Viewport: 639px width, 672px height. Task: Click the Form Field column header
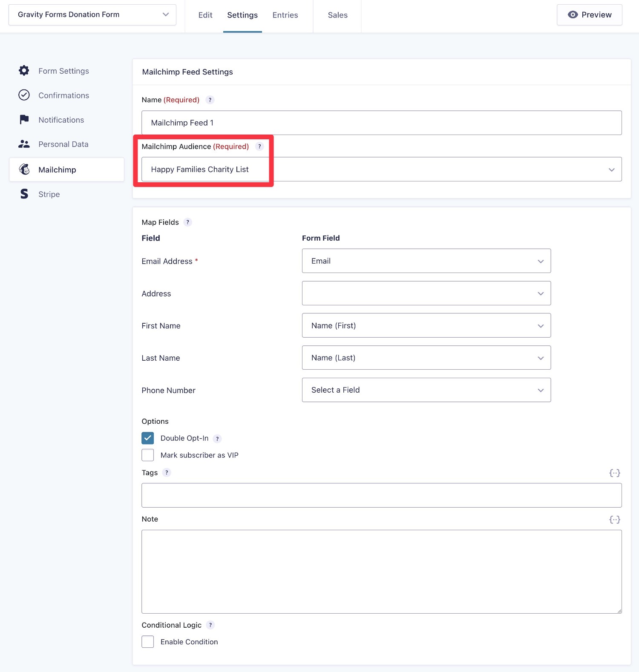[321, 238]
